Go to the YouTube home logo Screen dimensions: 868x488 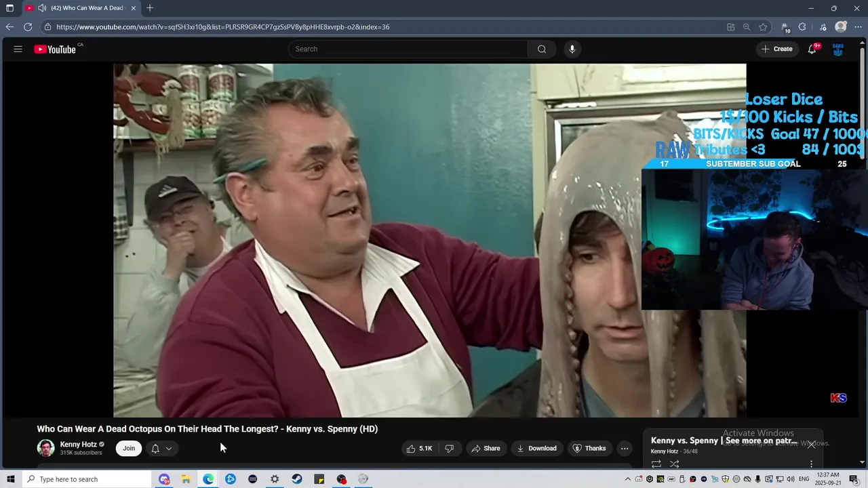pos(55,49)
